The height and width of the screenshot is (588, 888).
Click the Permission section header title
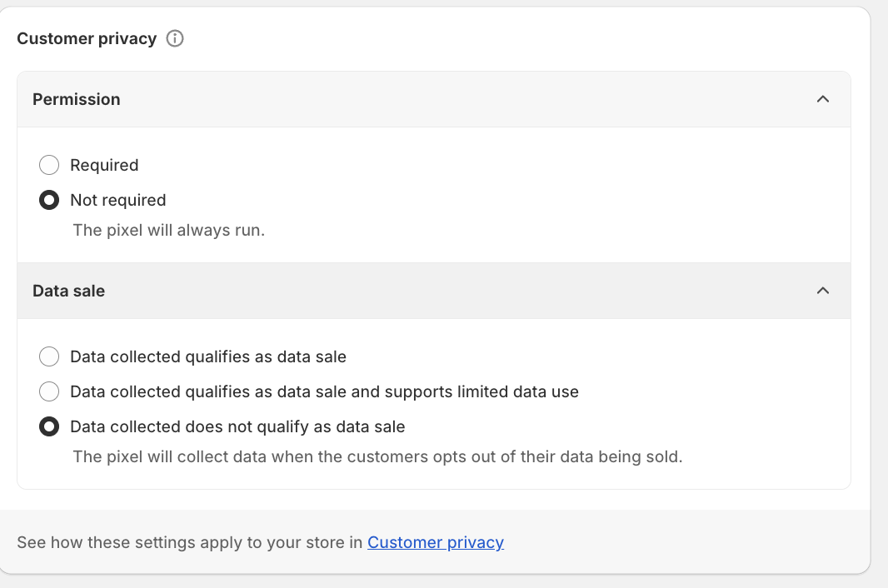pyautogui.click(x=77, y=99)
